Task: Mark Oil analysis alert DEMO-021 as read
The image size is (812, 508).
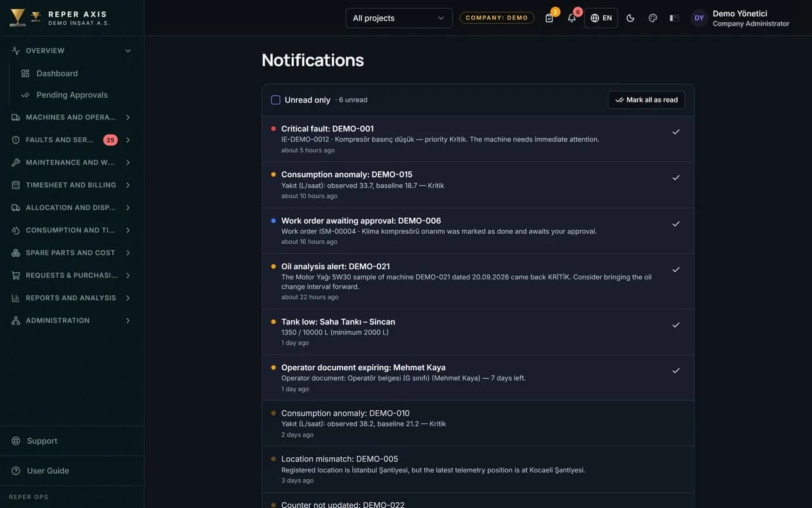Action: tap(676, 270)
